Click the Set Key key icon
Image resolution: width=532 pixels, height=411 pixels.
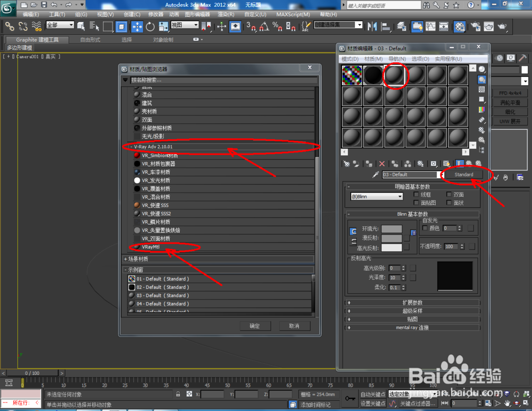350,398
